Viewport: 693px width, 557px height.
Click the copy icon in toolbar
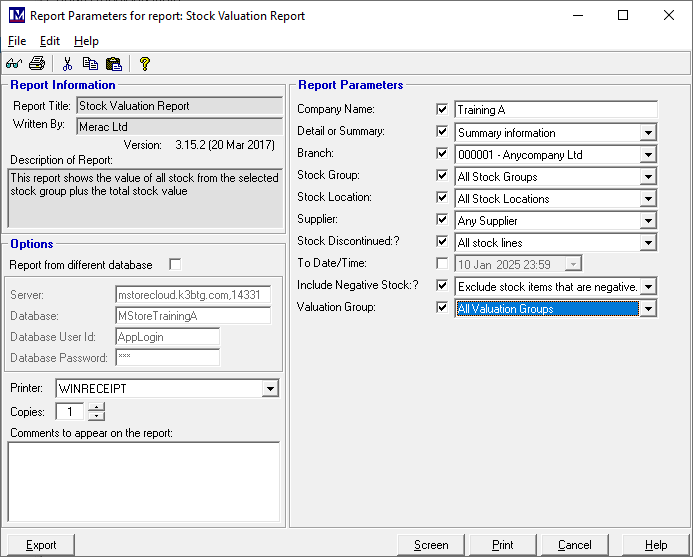pyautogui.click(x=91, y=64)
